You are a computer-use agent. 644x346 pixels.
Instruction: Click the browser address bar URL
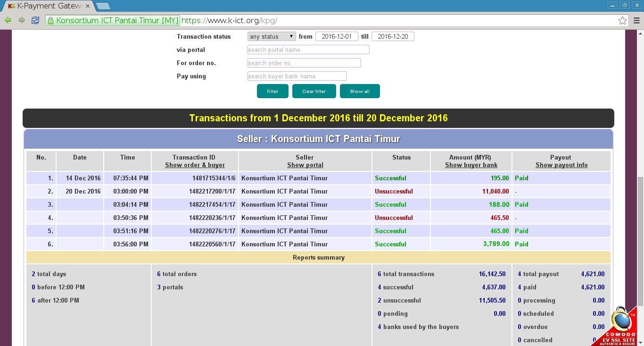(x=229, y=20)
